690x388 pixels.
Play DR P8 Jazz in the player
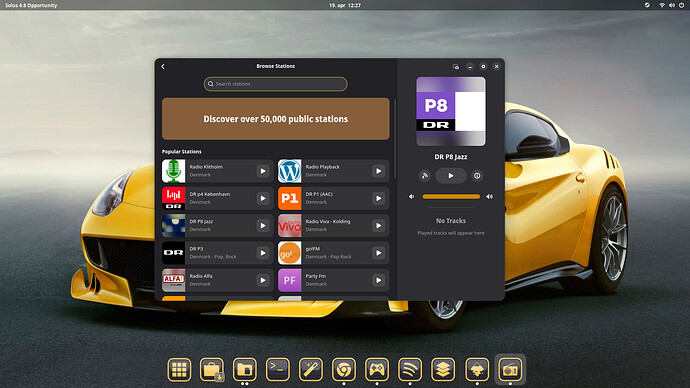[451, 176]
